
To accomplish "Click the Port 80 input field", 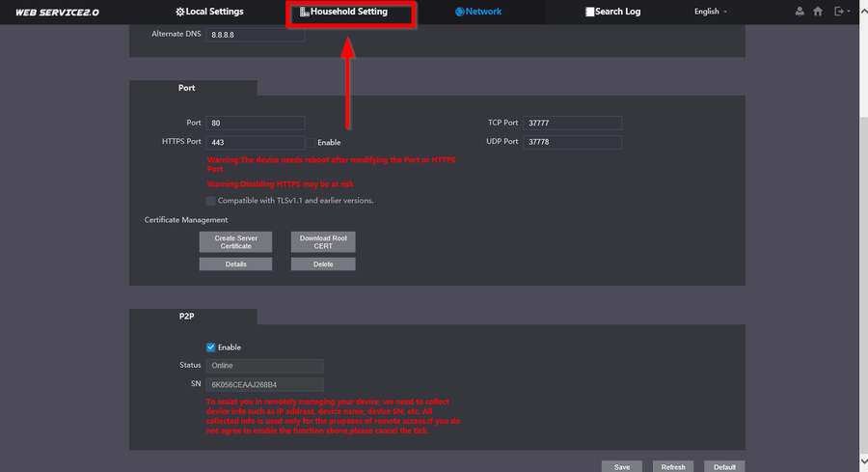I will click(x=256, y=123).
